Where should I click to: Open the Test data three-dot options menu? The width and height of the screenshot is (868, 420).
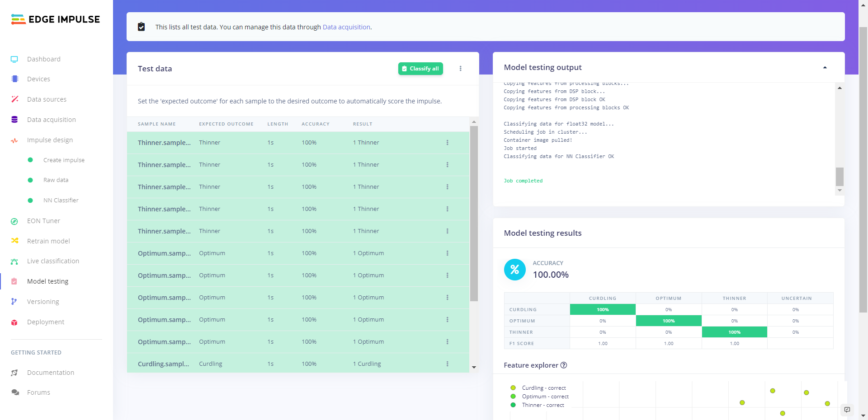coord(461,69)
